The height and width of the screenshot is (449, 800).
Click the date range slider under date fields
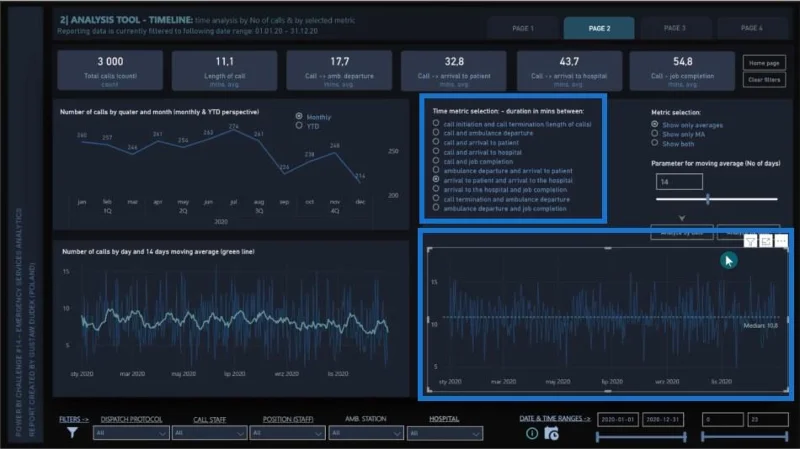pos(641,437)
